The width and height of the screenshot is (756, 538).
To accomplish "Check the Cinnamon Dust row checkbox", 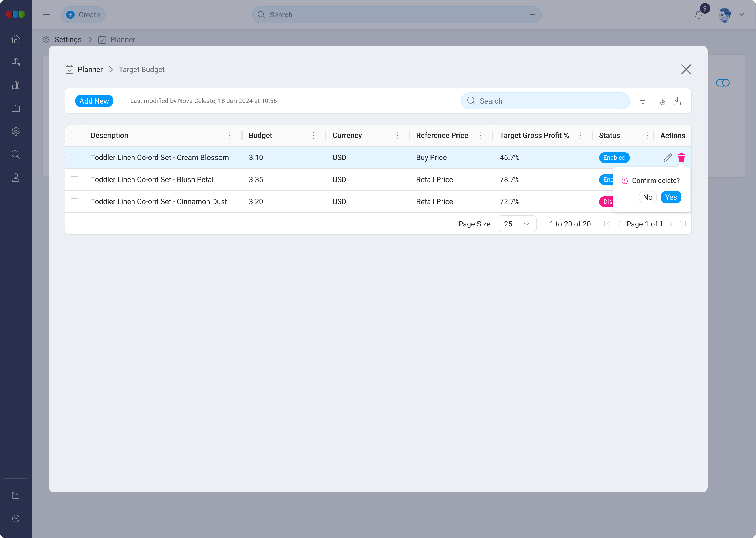I will click(x=75, y=202).
